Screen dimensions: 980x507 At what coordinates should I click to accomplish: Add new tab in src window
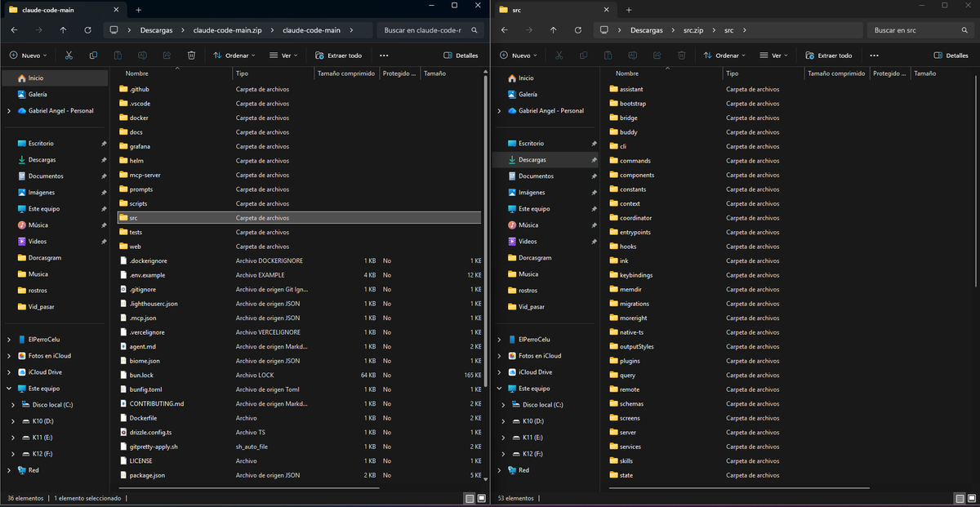[628, 10]
